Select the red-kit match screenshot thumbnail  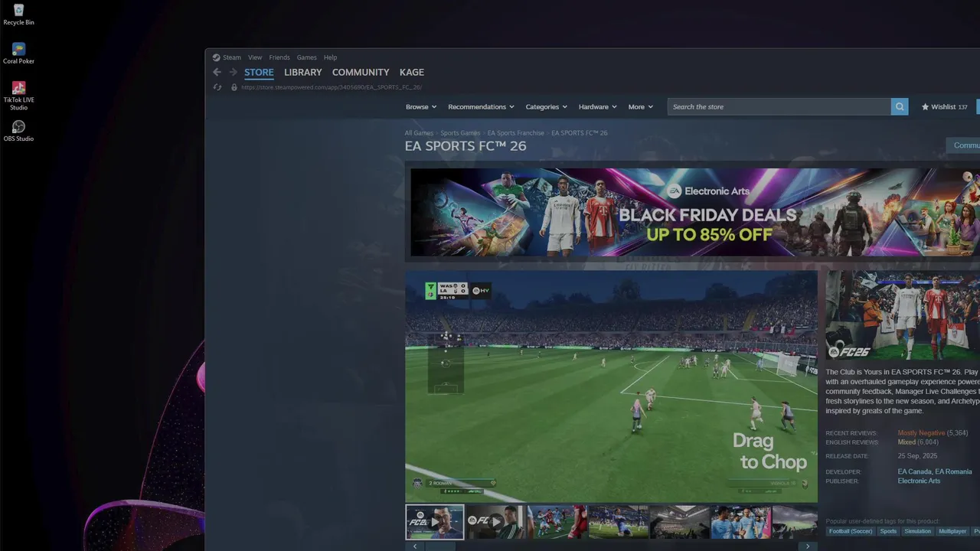pyautogui.click(x=557, y=522)
